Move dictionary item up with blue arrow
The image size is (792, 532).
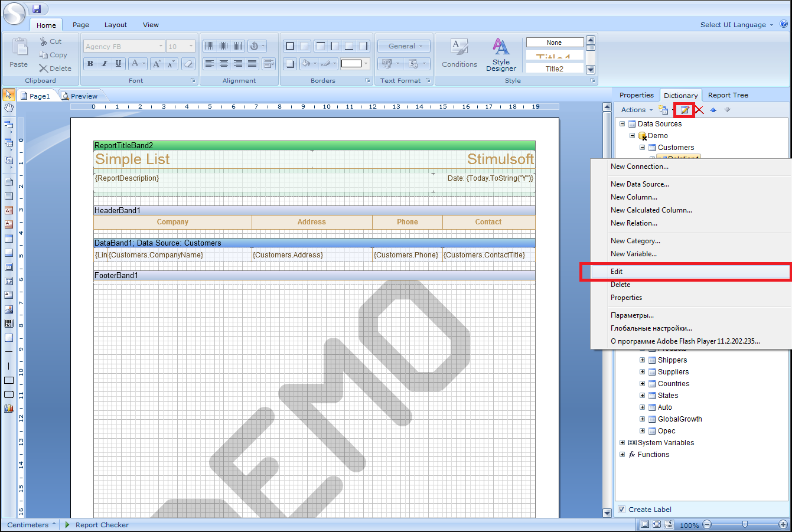713,110
